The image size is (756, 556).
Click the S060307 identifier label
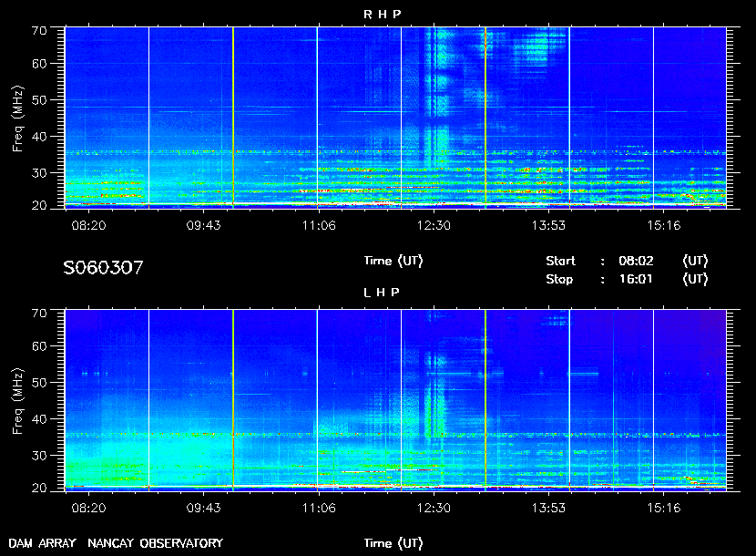(103, 268)
